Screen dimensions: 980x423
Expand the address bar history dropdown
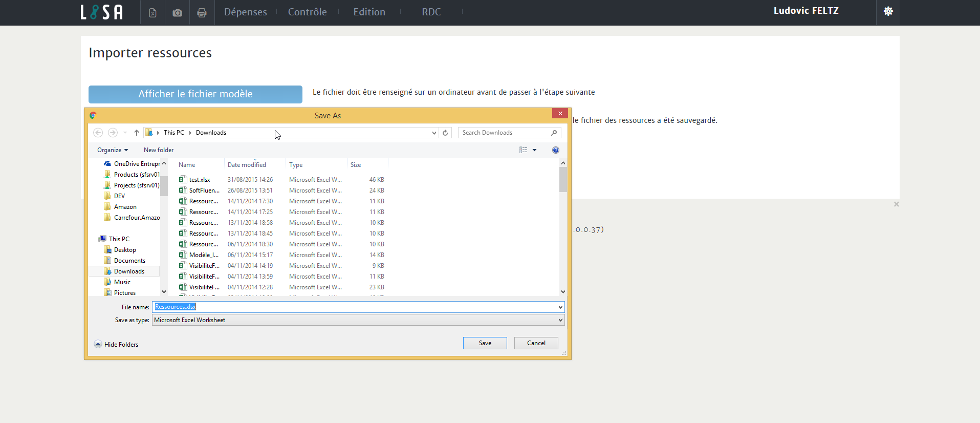[x=434, y=133]
